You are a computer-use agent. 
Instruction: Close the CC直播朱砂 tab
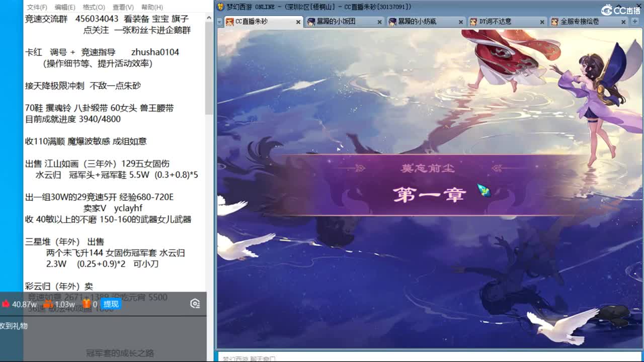pyautogui.click(x=298, y=22)
